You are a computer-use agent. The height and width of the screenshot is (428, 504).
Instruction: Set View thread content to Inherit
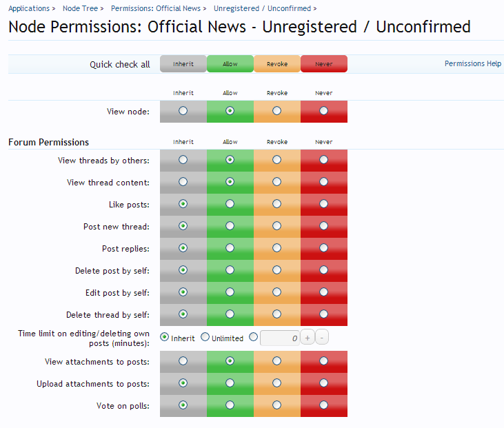183,182
